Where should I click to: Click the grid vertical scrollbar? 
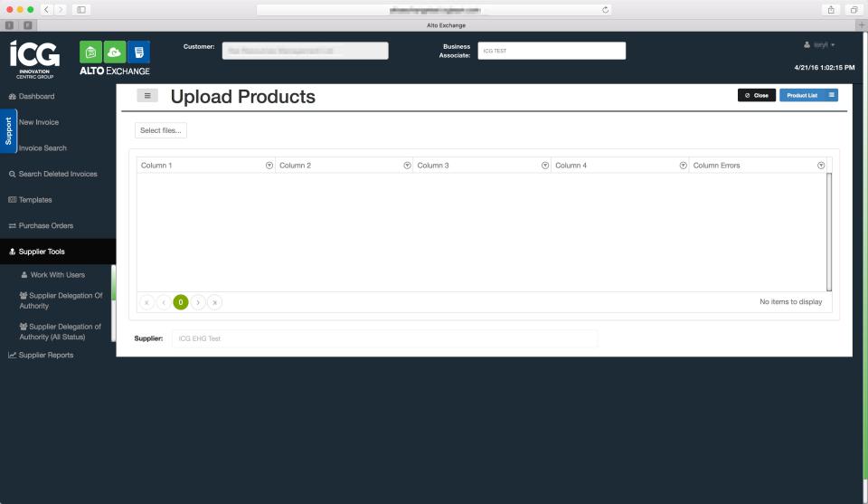click(829, 232)
